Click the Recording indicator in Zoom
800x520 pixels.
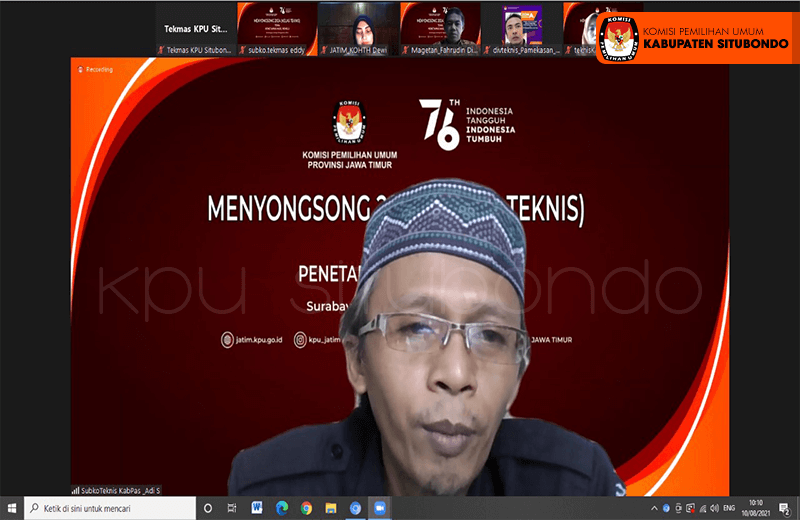pos(96,69)
